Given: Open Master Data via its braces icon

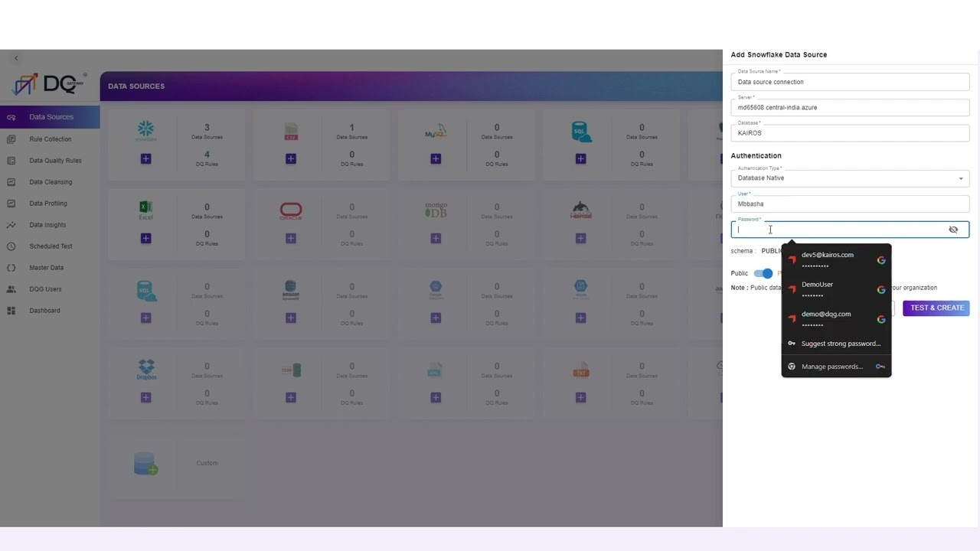Looking at the screenshot, I should [x=11, y=268].
